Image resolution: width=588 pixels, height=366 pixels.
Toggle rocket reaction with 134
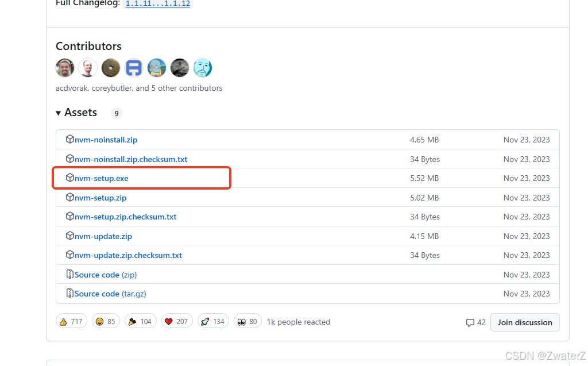click(213, 322)
